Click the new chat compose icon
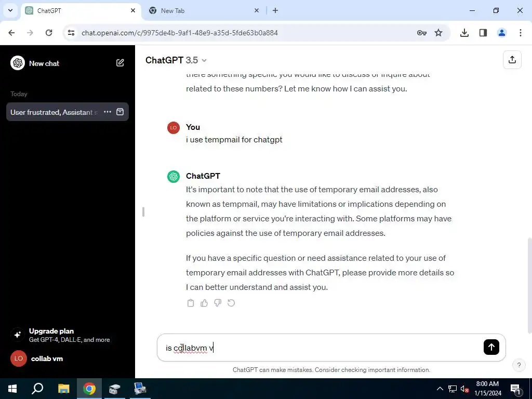Viewport: 532px width, 399px height. click(120, 63)
